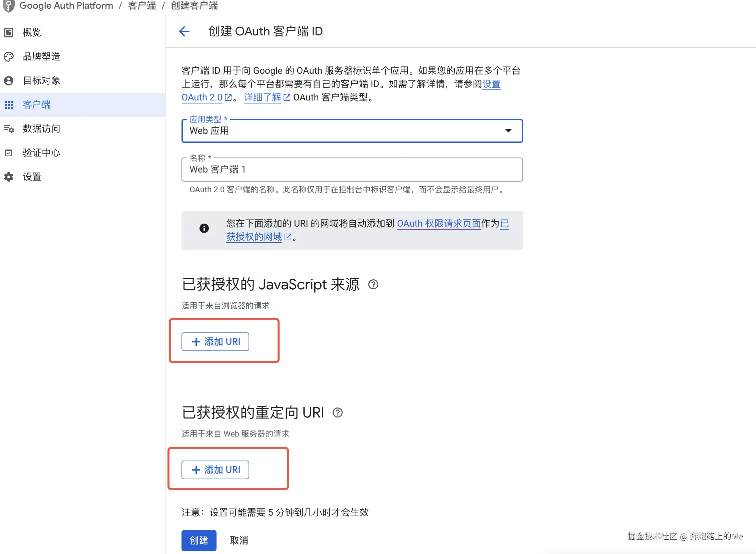Viewport: 756px width, 554px height.
Task: Click the 验证中心 checkmark icon
Action: click(9, 153)
